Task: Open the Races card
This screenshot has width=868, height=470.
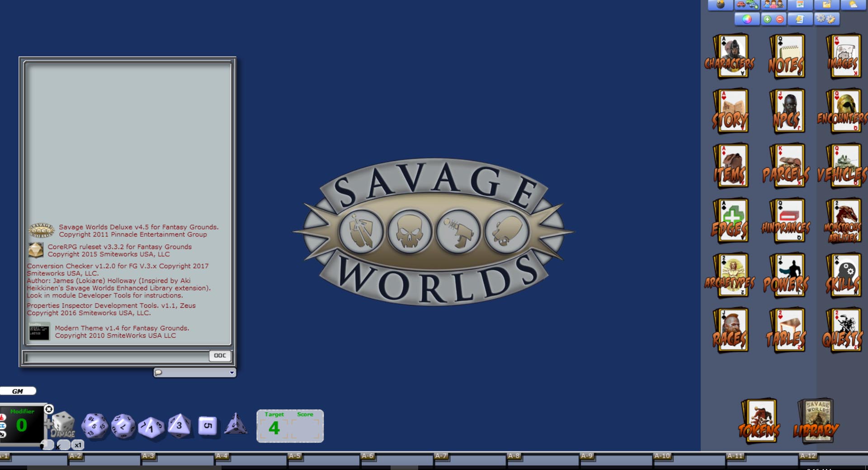Action: coord(730,330)
